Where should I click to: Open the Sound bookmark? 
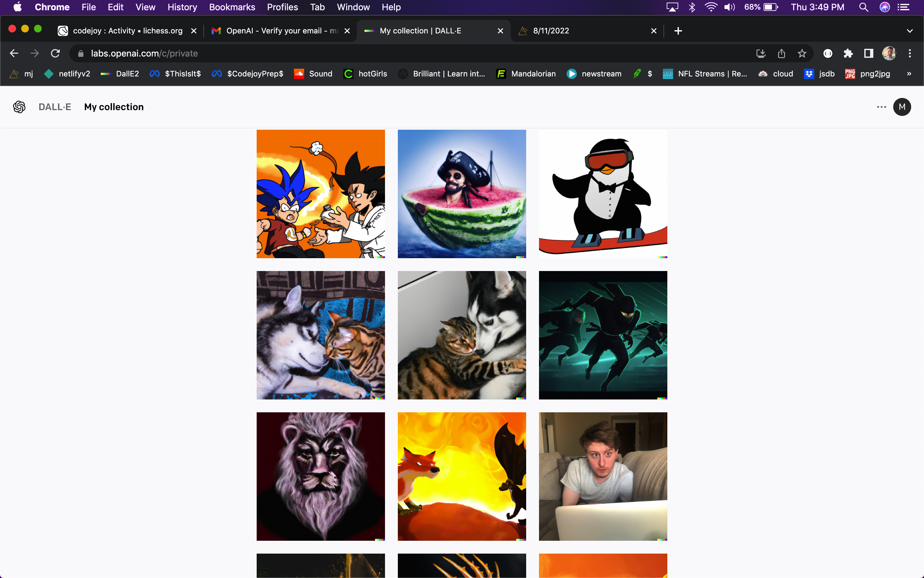313,74
